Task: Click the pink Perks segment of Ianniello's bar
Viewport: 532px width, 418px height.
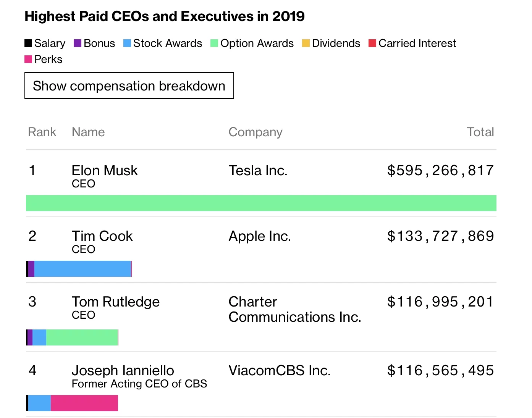Action: coord(84,403)
